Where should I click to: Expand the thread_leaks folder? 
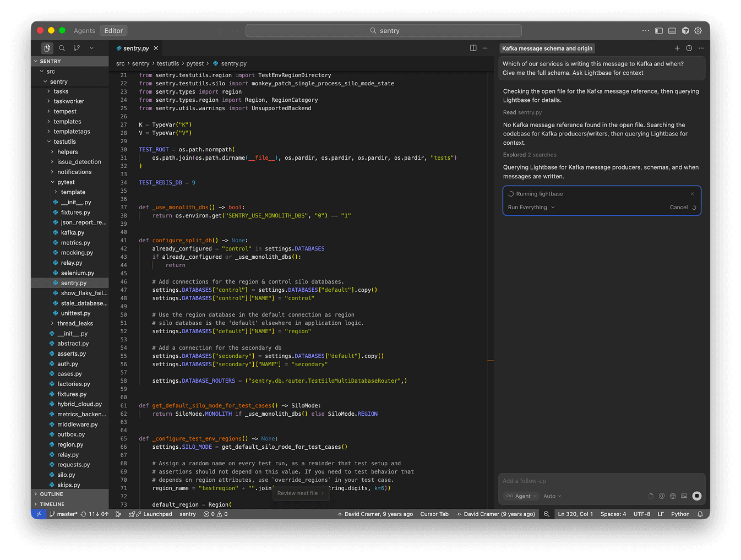pos(75,323)
